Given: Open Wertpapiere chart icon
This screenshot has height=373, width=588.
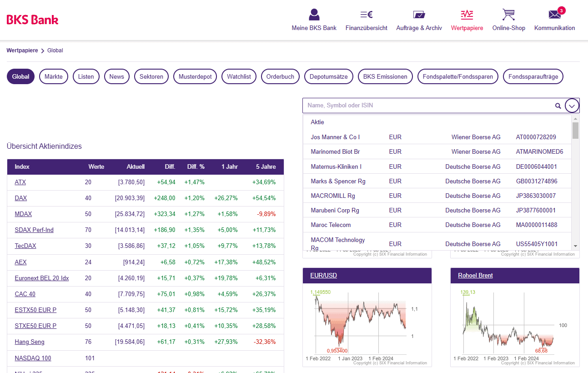Looking at the screenshot, I should pos(467,15).
